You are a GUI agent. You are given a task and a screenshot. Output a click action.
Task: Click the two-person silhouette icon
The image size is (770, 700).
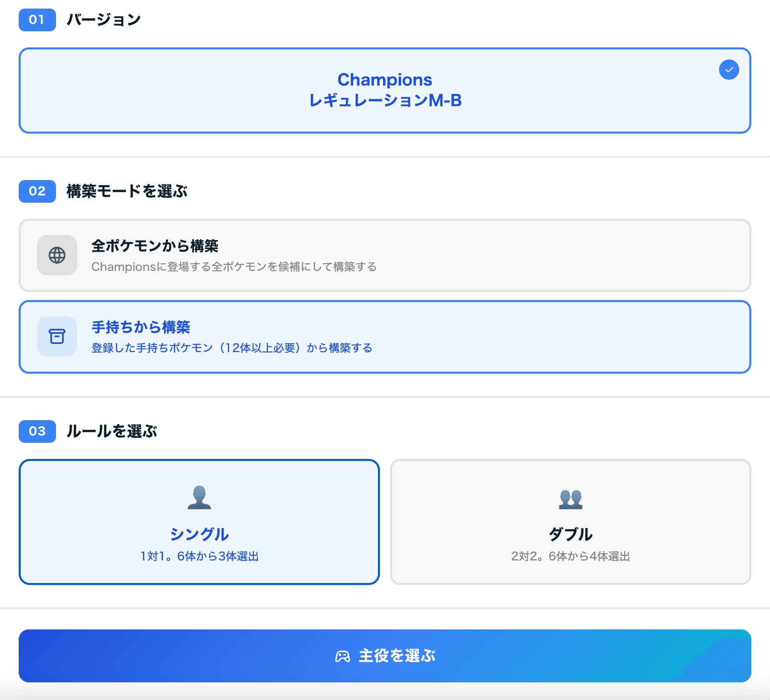pyautogui.click(x=571, y=499)
